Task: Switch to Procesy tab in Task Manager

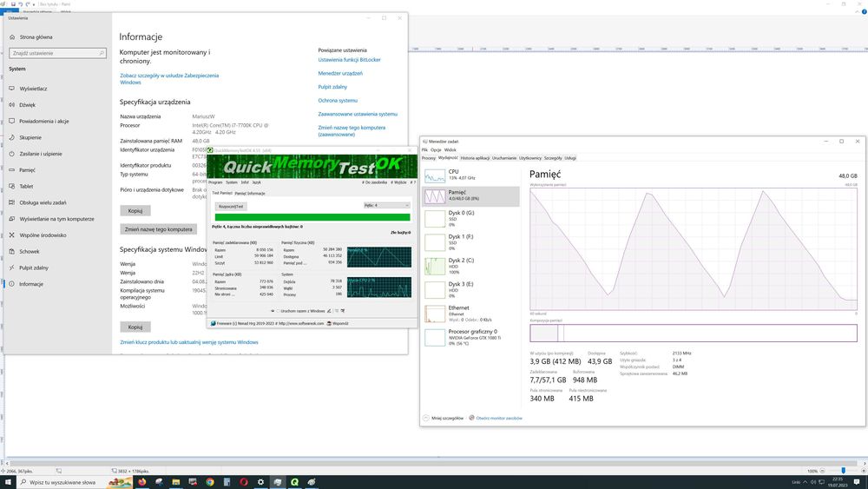Action: 429,158
